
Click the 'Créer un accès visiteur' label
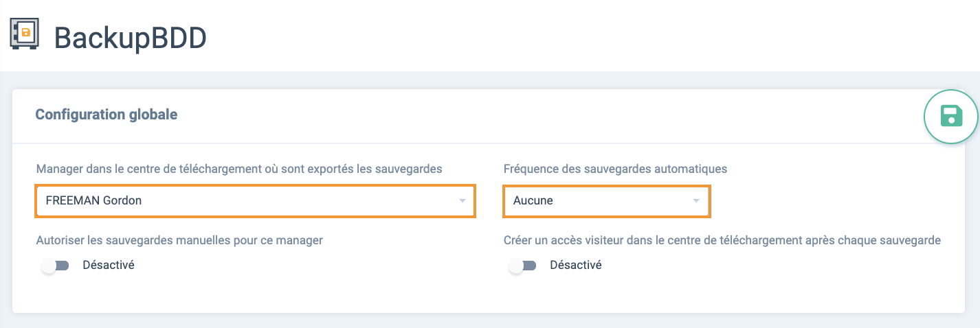point(722,240)
